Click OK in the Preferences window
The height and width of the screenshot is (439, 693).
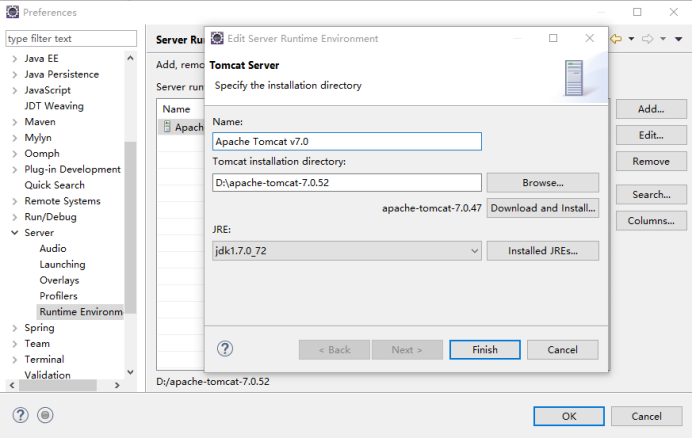point(569,416)
